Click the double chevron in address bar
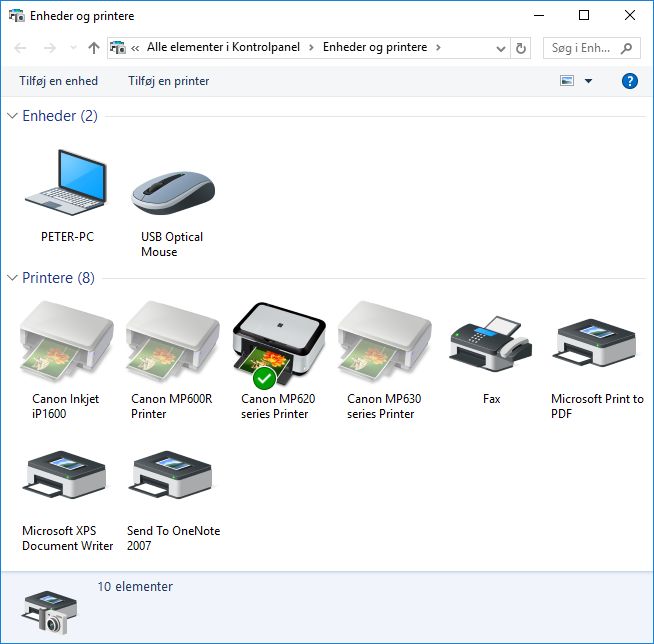The height and width of the screenshot is (644, 654). coord(135,48)
